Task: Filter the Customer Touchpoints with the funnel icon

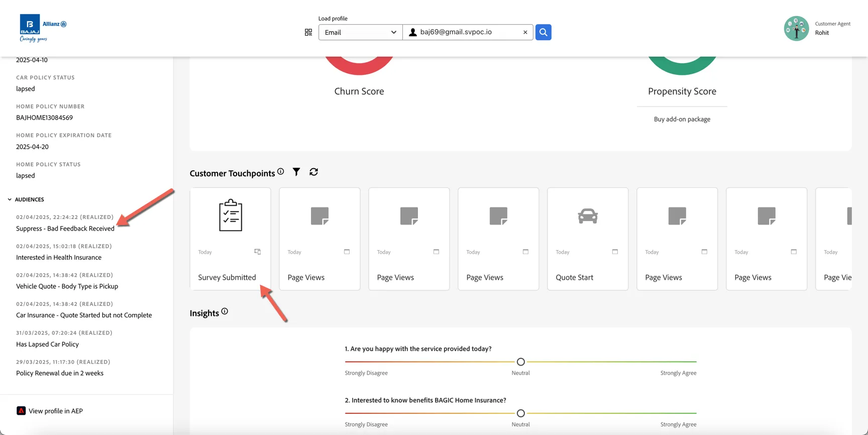Action: pos(296,172)
